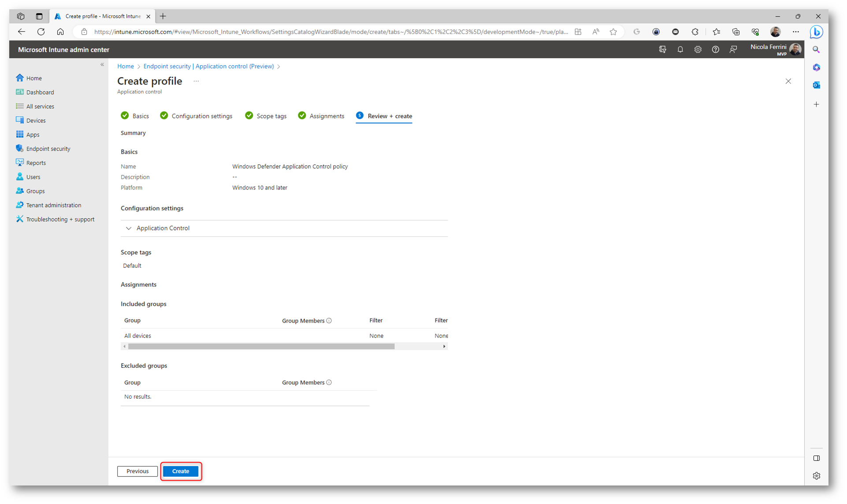Open Bing Copilot sidebar button
This screenshot has height=504, width=847.
(816, 32)
